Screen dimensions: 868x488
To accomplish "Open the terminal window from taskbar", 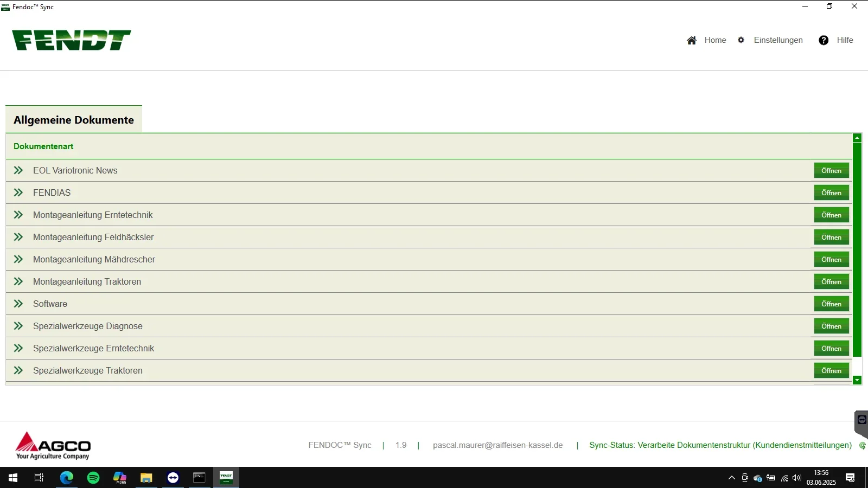I will click(200, 478).
